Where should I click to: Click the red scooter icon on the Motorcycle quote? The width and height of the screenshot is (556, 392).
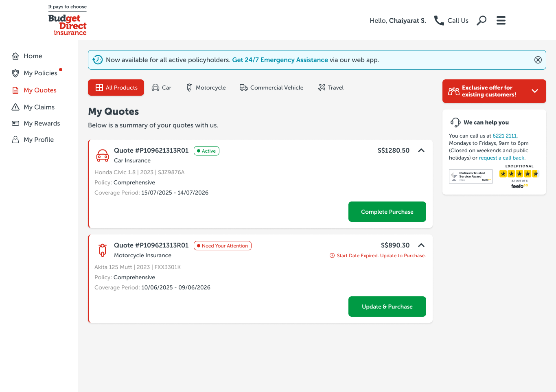103,250
